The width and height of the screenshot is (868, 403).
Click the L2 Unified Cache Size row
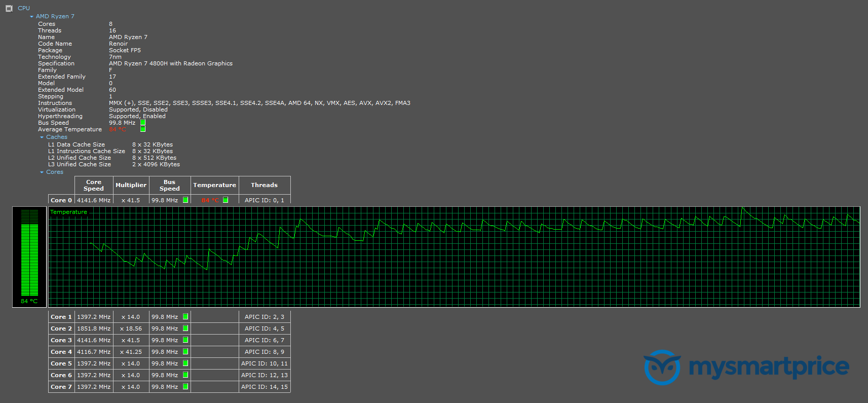[x=112, y=158]
